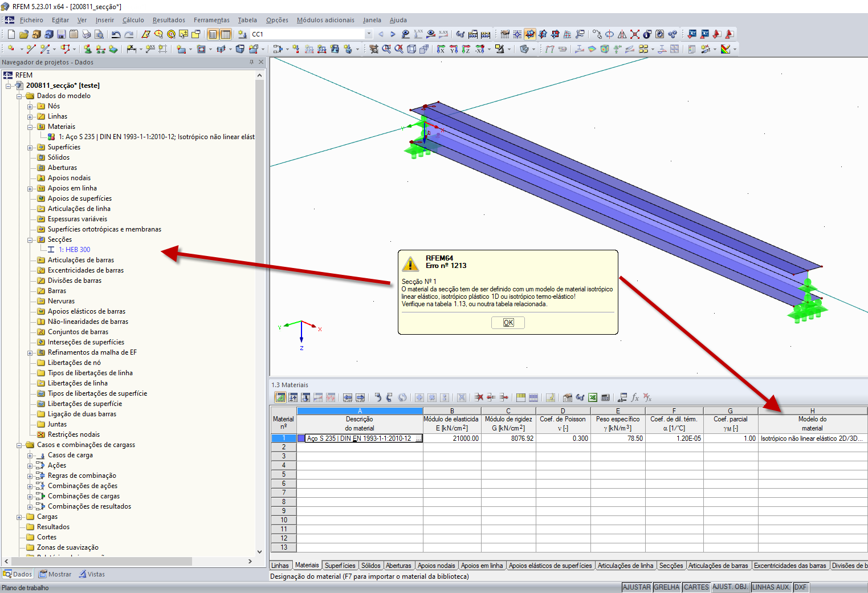Click the blue material color swatch in row 1
This screenshot has height=593, width=868.
coord(301,438)
